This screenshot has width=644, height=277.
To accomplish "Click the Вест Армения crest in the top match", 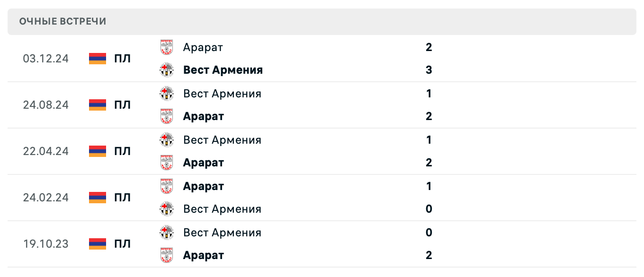I will point(167,69).
